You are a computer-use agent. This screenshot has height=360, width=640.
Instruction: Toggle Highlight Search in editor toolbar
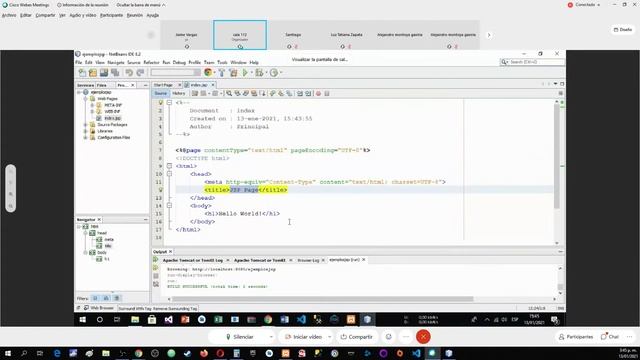pos(254,93)
